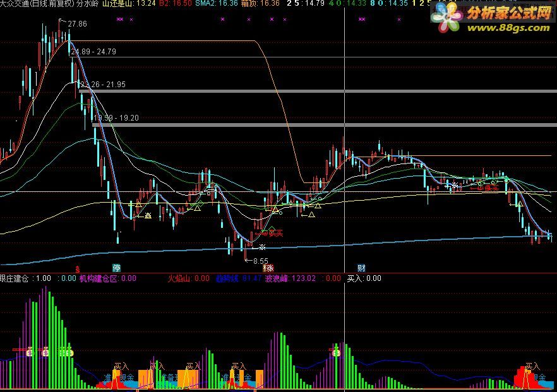Select the 8.55 low price label

pyautogui.click(x=261, y=261)
